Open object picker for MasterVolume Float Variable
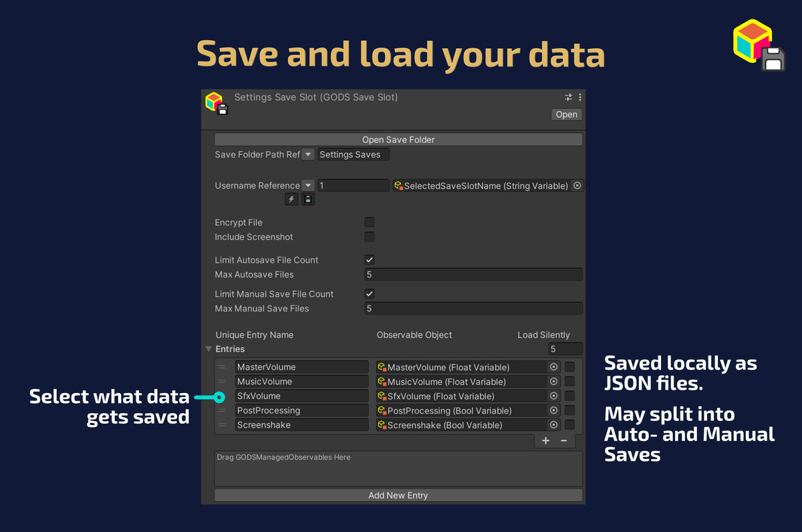 [553, 367]
